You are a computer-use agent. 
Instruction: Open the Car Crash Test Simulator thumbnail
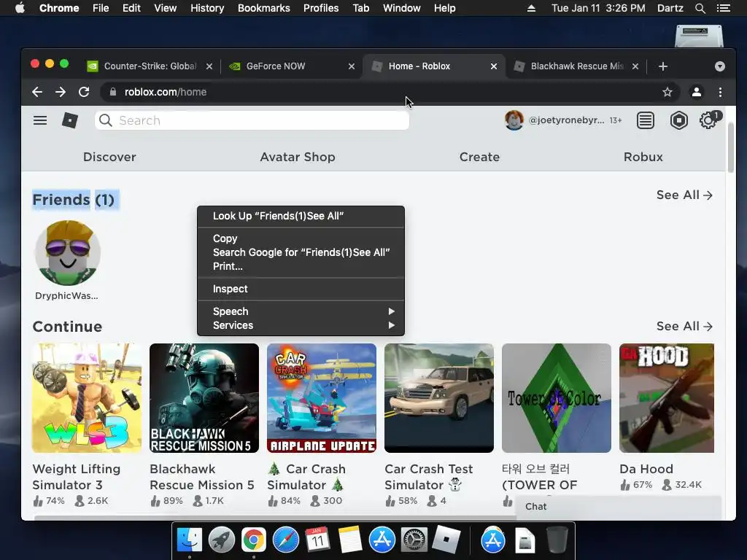[438, 398]
